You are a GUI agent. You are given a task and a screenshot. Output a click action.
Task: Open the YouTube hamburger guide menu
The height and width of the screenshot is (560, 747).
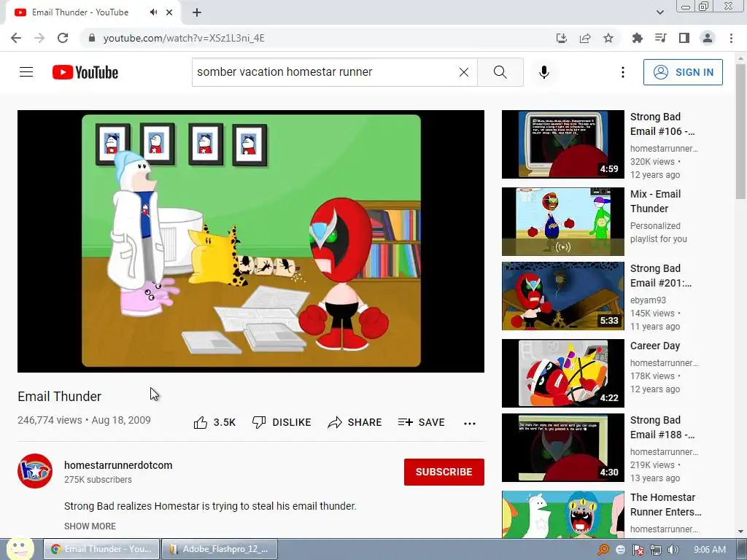coord(26,72)
